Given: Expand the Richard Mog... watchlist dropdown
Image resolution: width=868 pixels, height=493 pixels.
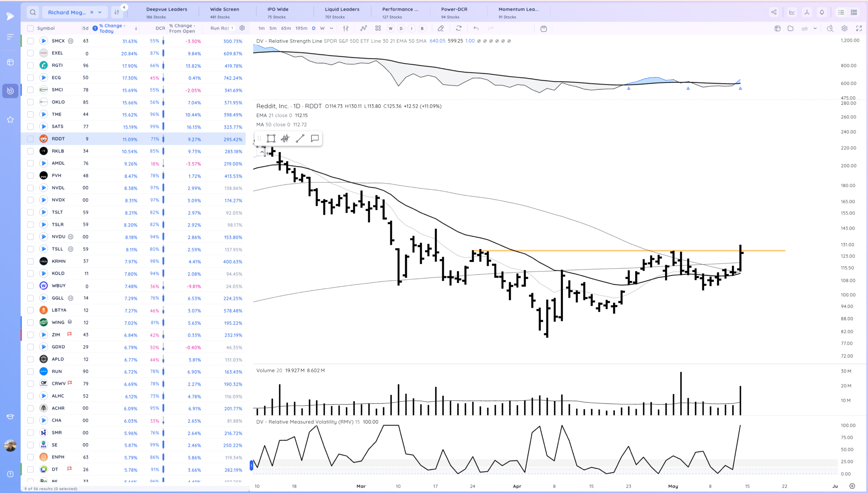Looking at the screenshot, I should pyautogui.click(x=100, y=13).
